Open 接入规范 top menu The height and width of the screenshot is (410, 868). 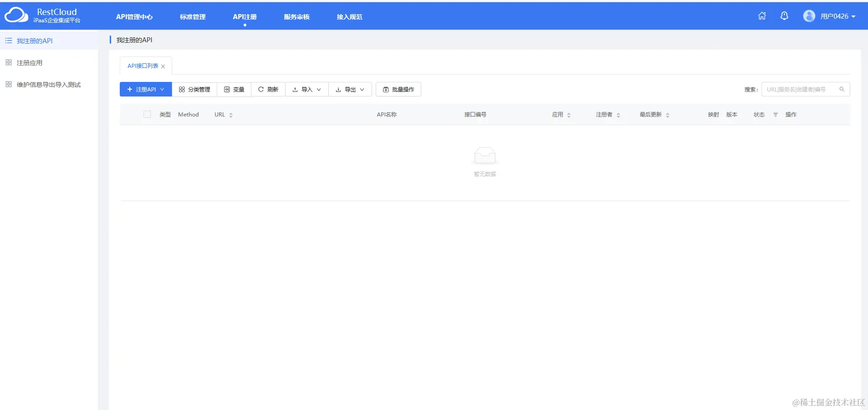349,17
